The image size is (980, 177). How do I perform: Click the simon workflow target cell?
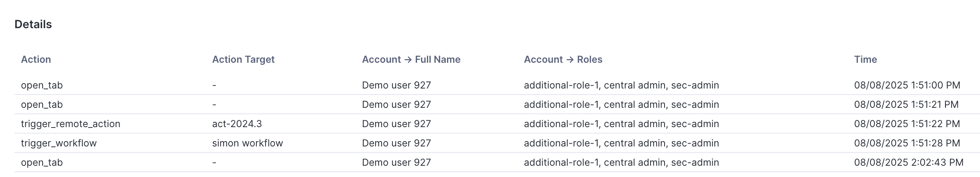247,143
